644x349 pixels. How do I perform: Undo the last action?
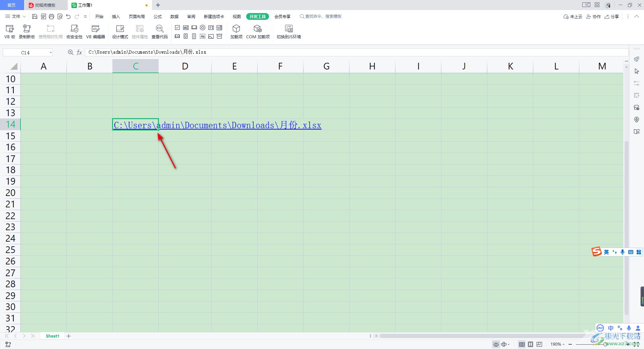(x=68, y=16)
